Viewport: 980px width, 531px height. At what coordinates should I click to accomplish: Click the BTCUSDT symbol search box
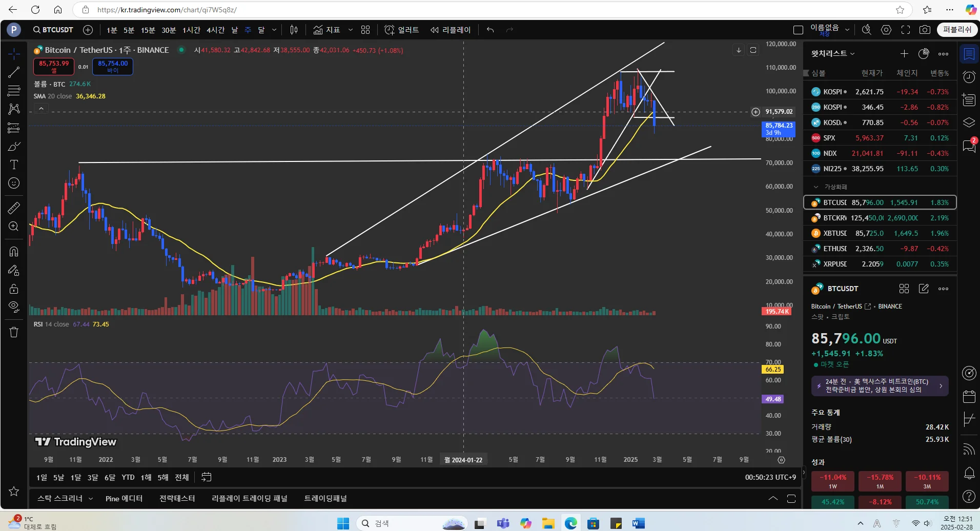click(53, 30)
